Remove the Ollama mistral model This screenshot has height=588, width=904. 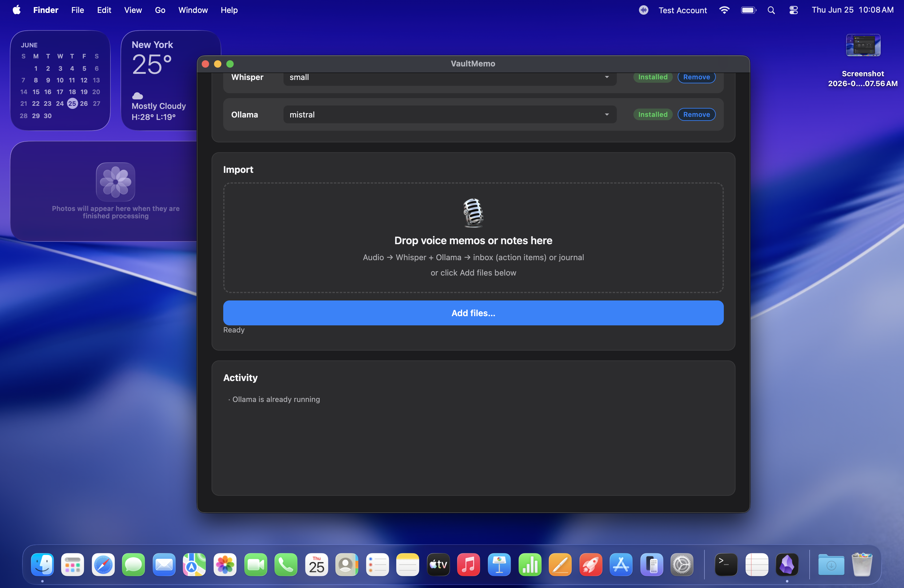click(696, 114)
